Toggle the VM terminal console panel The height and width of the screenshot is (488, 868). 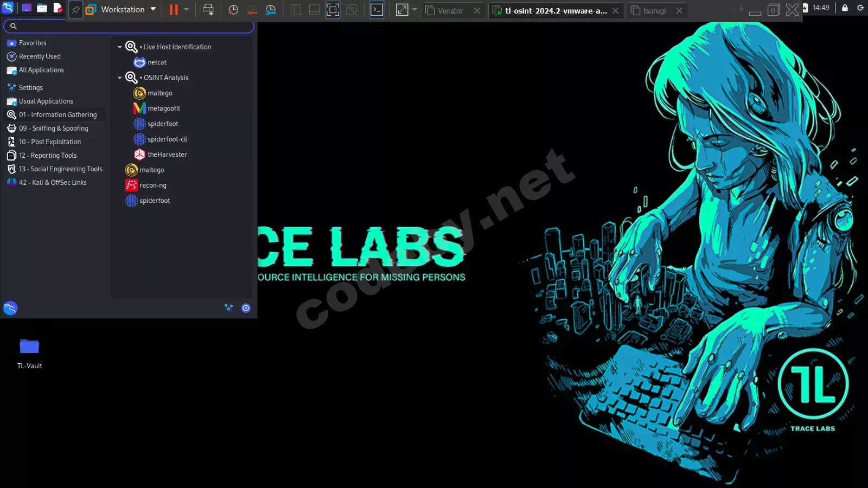(376, 9)
